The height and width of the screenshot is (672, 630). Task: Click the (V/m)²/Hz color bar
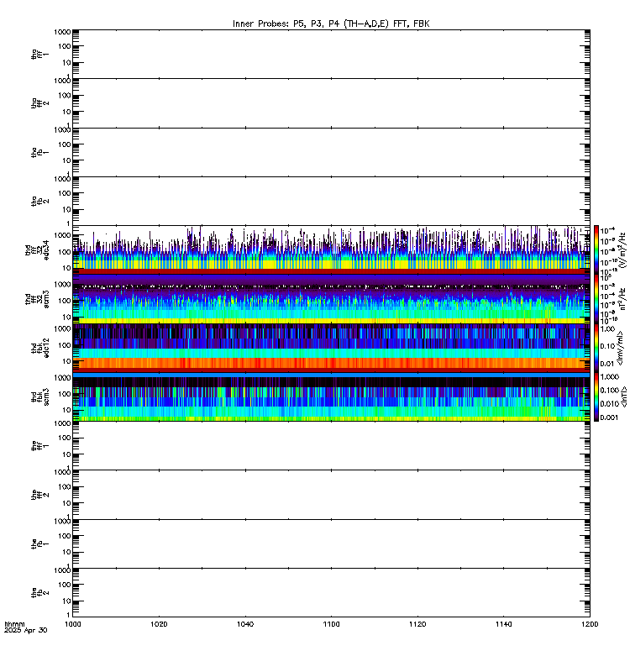[x=596, y=249]
